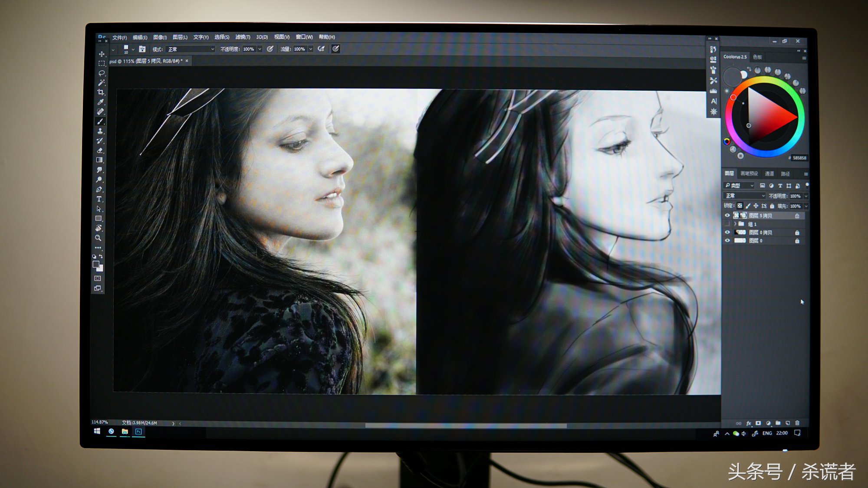Click the trash icon to delete layer
The width and height of the screenshot is (868, 488).
(x=797, y=423)
